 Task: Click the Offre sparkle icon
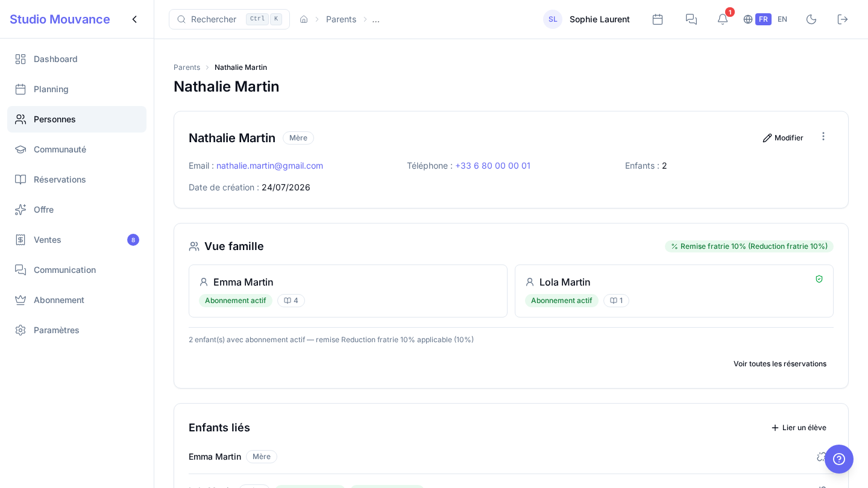point(20,210)
